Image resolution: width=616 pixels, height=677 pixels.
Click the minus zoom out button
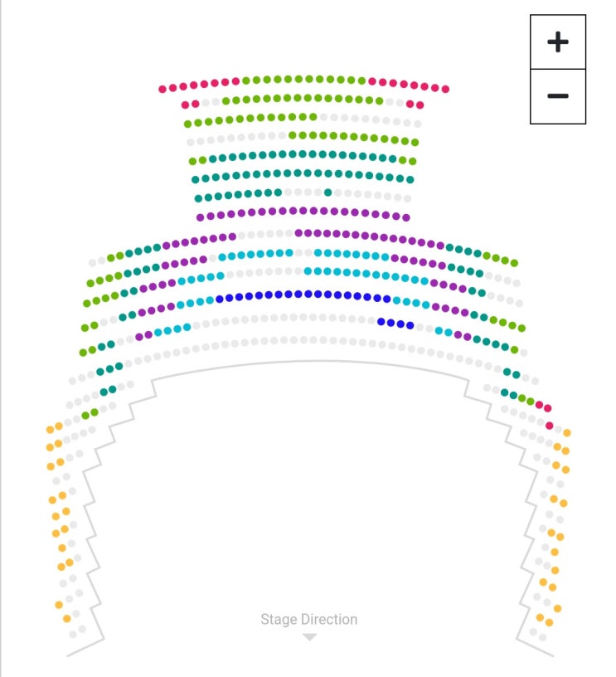click(558, 96)
